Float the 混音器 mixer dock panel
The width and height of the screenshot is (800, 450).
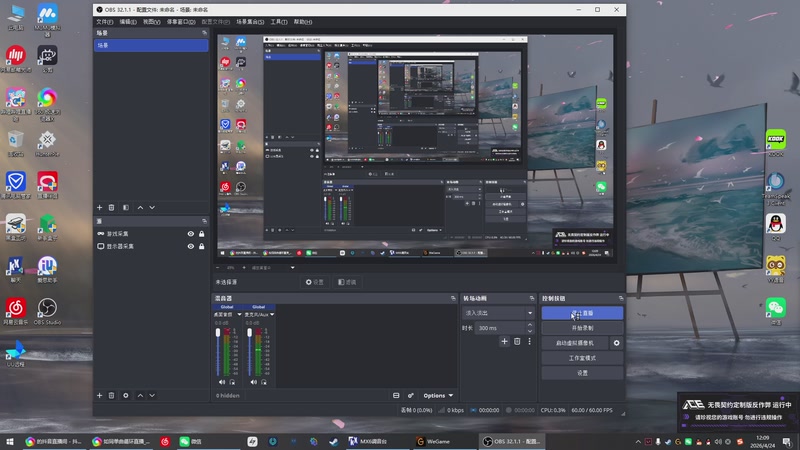(453, 298)
